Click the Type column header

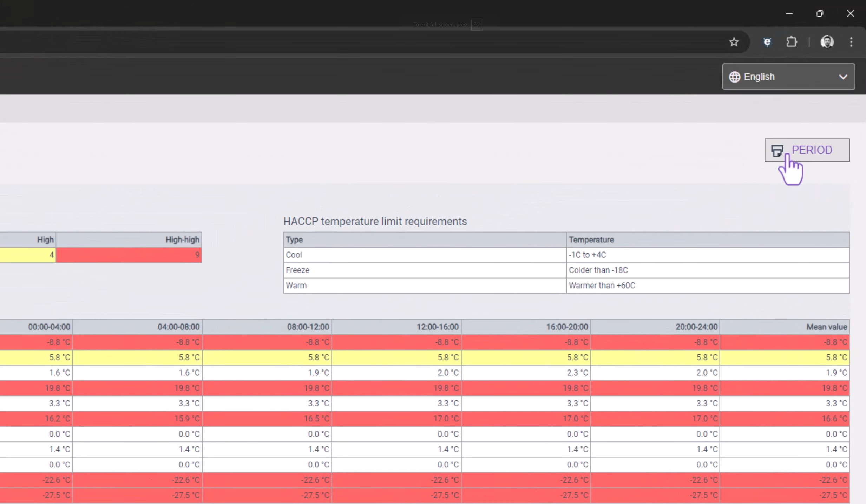pos(425,240)
